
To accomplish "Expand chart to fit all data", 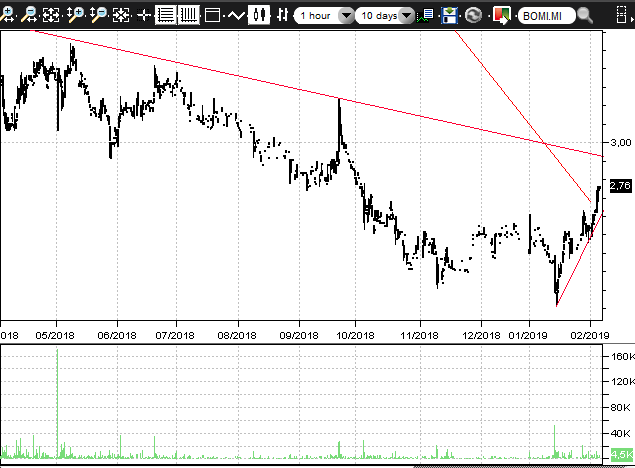I will 51,16.
